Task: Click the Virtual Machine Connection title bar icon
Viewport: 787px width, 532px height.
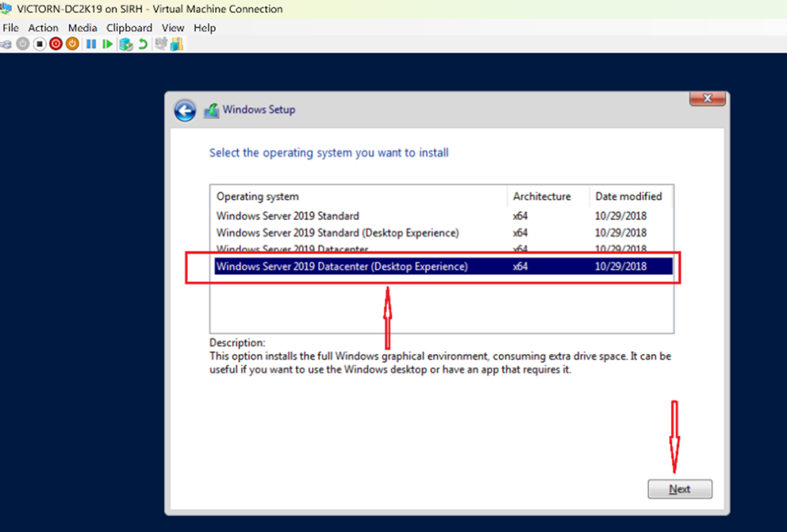Action: coord(5,8)
